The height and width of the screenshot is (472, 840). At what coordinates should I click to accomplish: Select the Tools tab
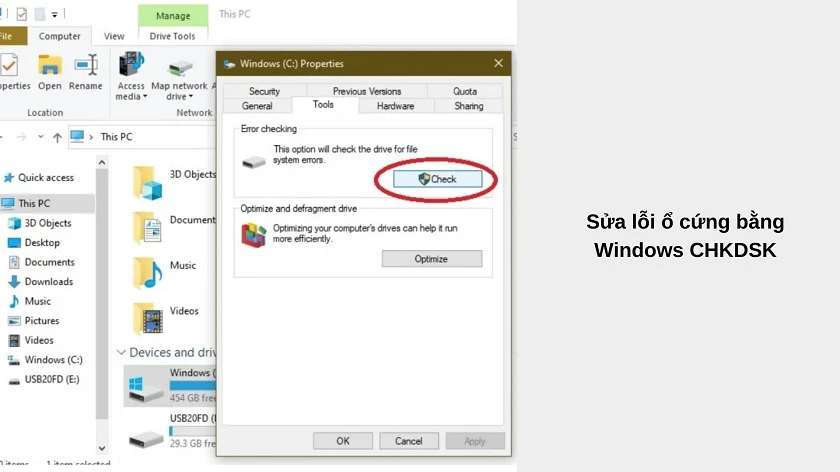[323, 104]
